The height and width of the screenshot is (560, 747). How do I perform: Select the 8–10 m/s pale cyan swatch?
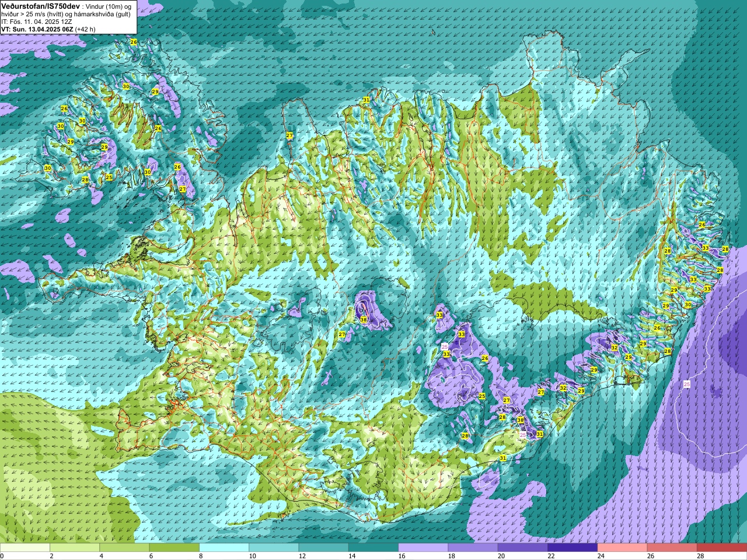(224, 548)
